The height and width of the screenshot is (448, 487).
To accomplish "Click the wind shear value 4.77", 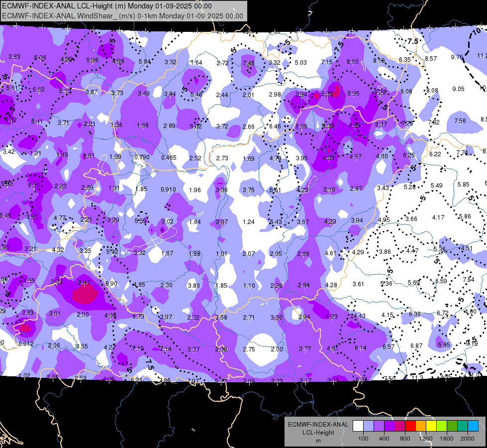I will coord(60,218).
